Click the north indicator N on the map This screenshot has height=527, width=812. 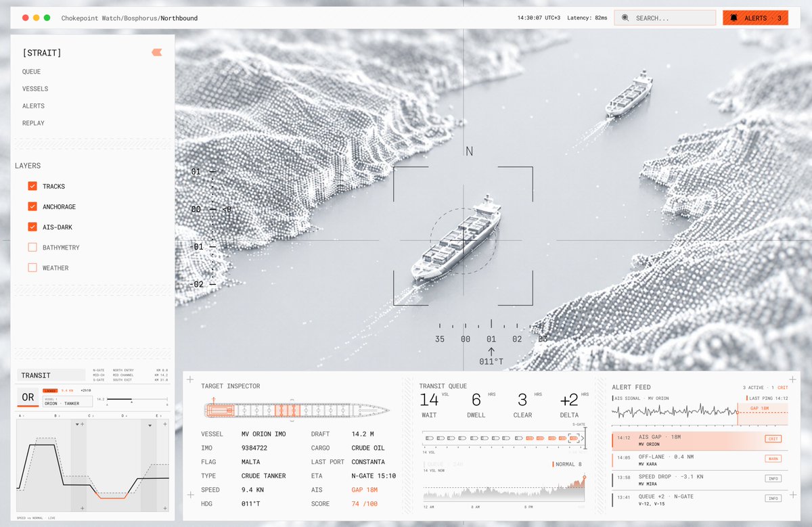point(469,152)
